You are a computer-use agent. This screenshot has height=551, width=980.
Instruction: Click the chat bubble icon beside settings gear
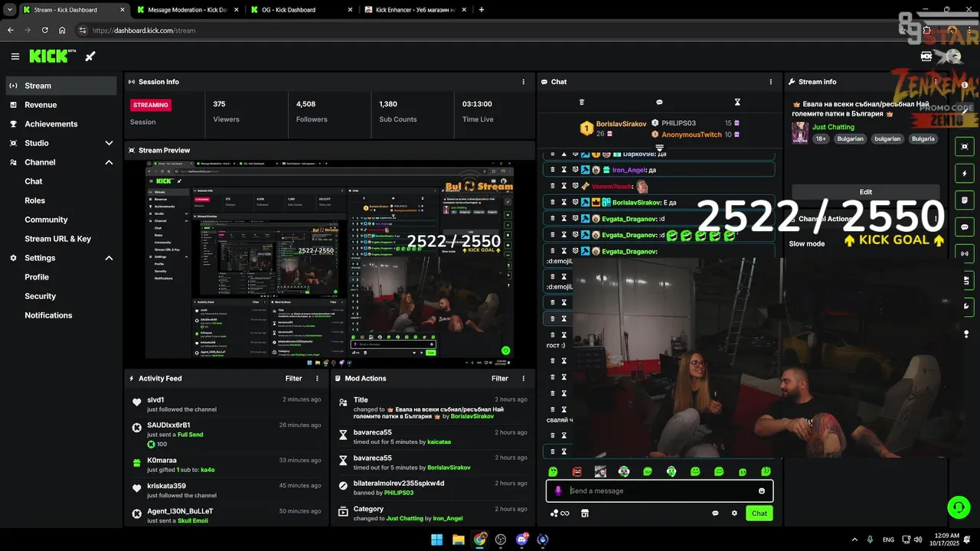pyautogui.click(x=715, y=514)
